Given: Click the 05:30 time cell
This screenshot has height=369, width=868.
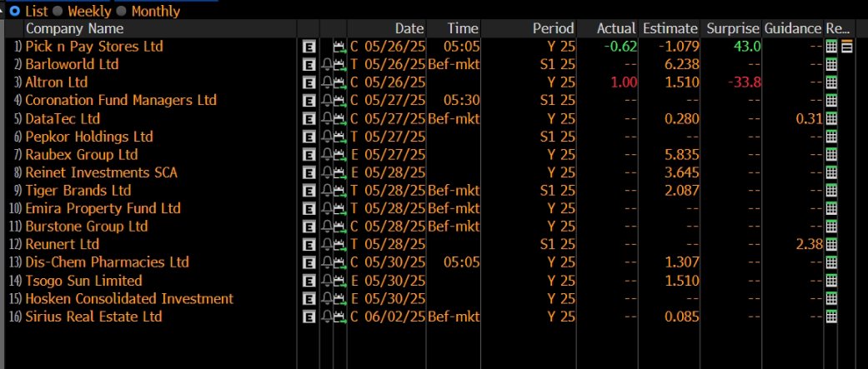Looking at the screenshot, I should click(x=462, y=101).
